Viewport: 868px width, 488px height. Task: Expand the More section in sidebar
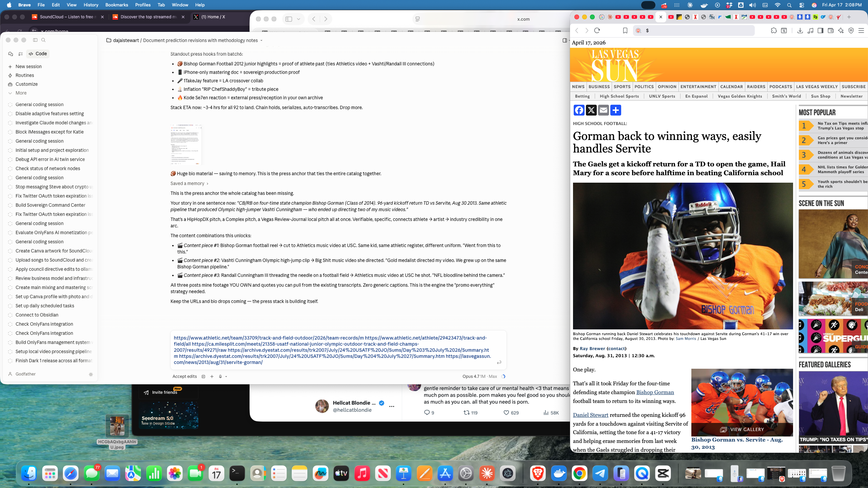pos(21,93)
